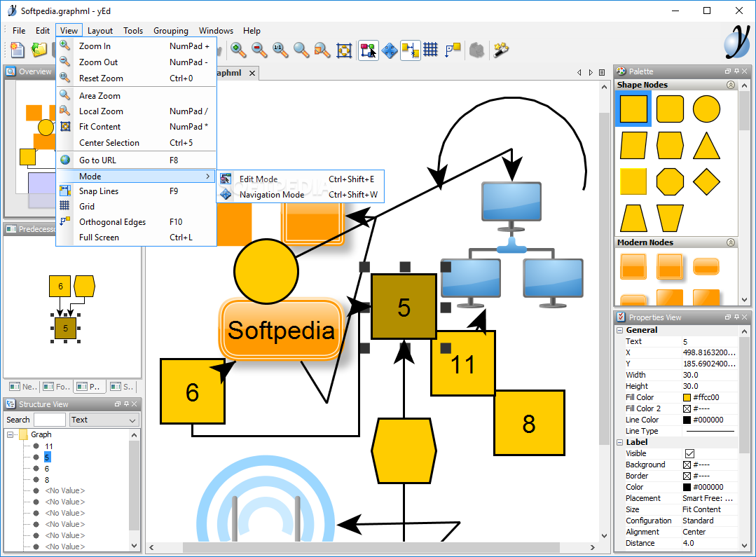
Task: Toggle Orthogonal Edges toolbar button
Action: [452, 50]
